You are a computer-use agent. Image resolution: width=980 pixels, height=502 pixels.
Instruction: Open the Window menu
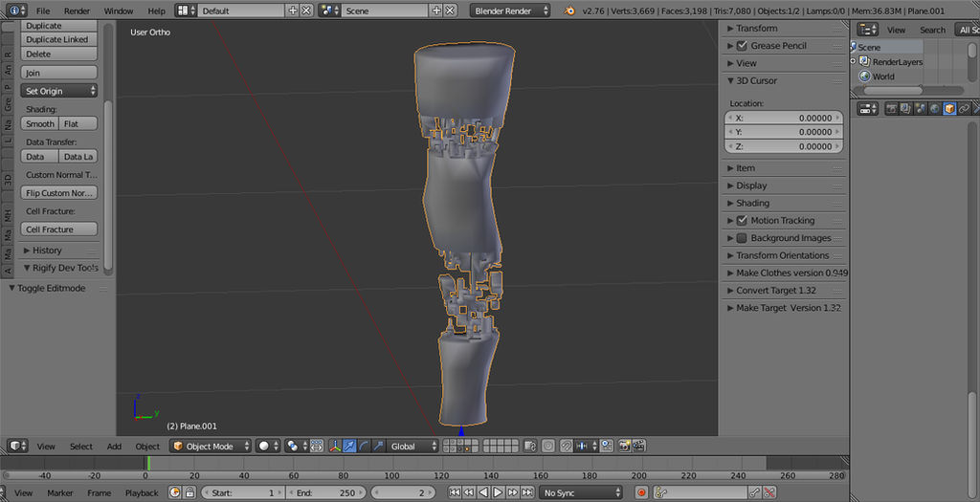click(119, 11)
